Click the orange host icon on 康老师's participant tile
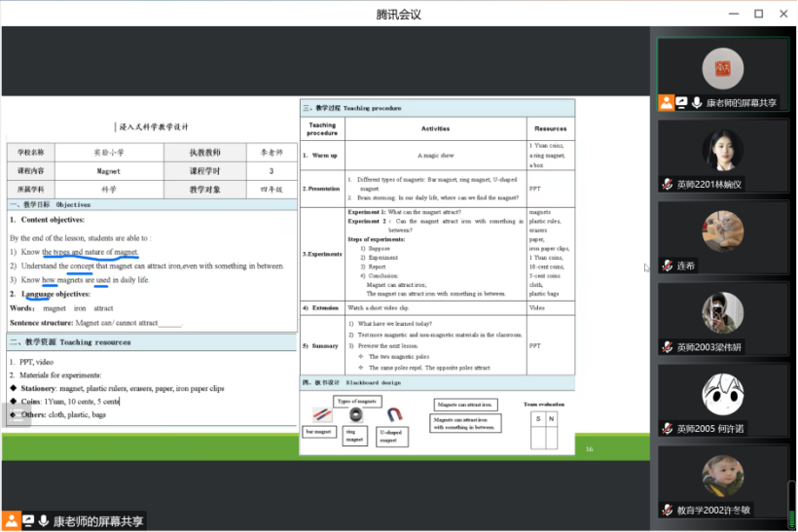The height and width of the screenshot is (532, 798). tap(667, 102)
